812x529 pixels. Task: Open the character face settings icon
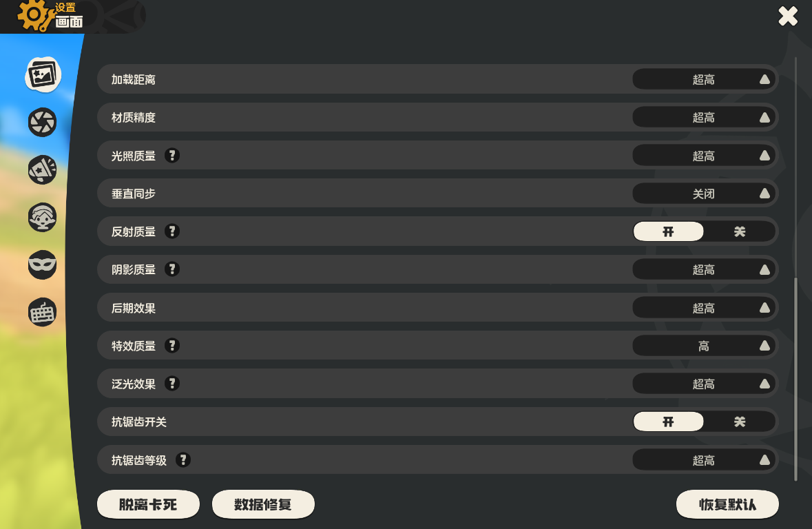[x=43, y=218]
